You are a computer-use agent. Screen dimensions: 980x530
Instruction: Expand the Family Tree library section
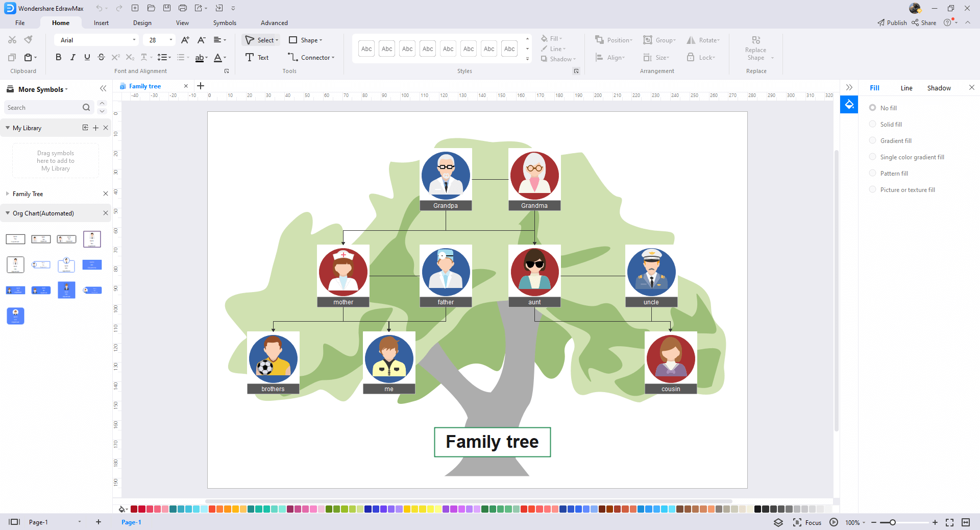(x=8, y=194)
